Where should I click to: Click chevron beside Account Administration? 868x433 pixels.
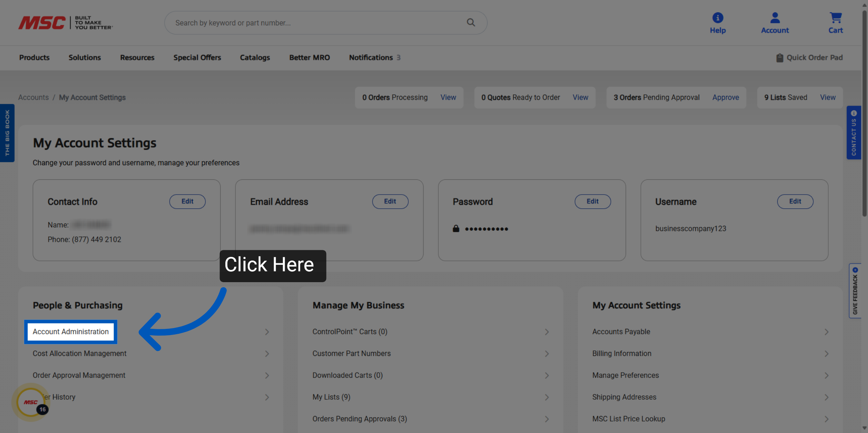(267, 332)
